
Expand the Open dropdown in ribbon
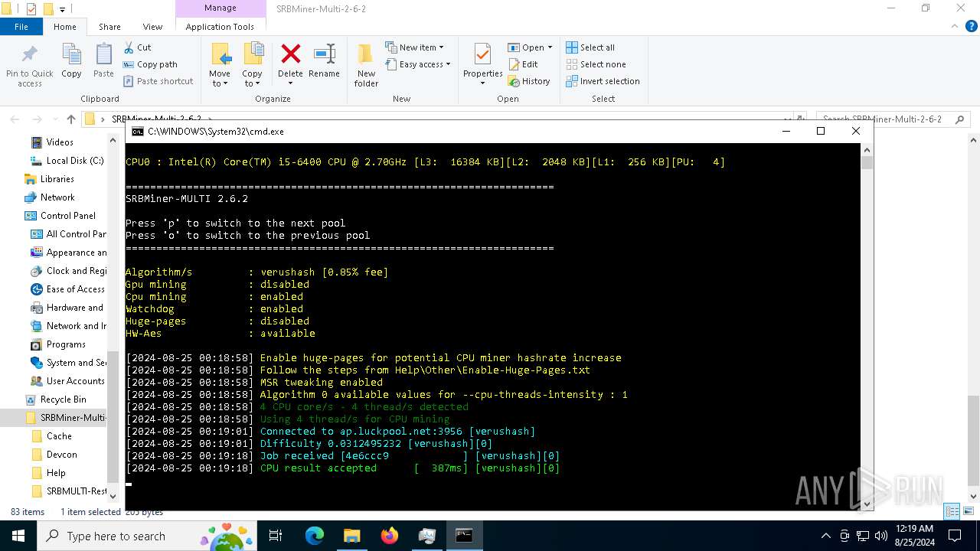(x=530, y=47)
